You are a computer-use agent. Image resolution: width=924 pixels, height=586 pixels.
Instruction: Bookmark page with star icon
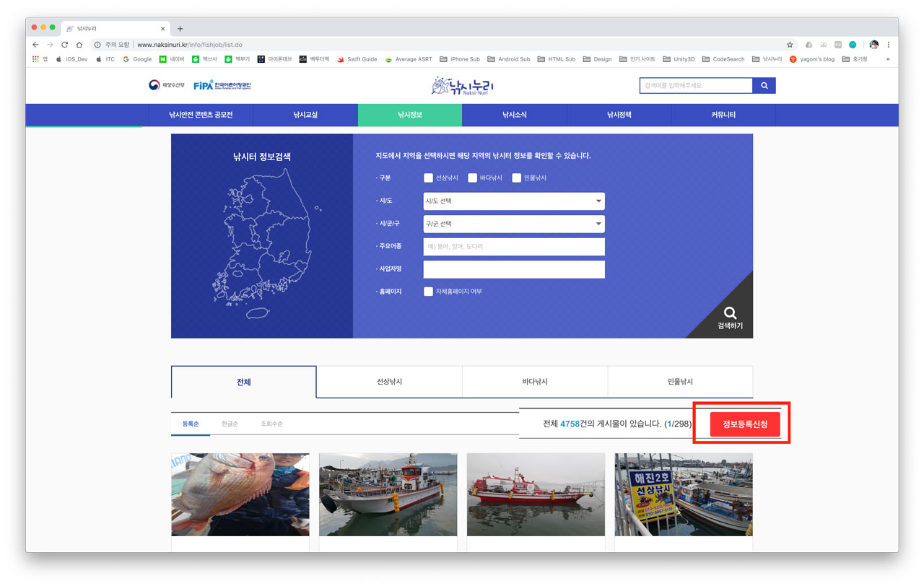pyautogui.click(x=790, y=45)
